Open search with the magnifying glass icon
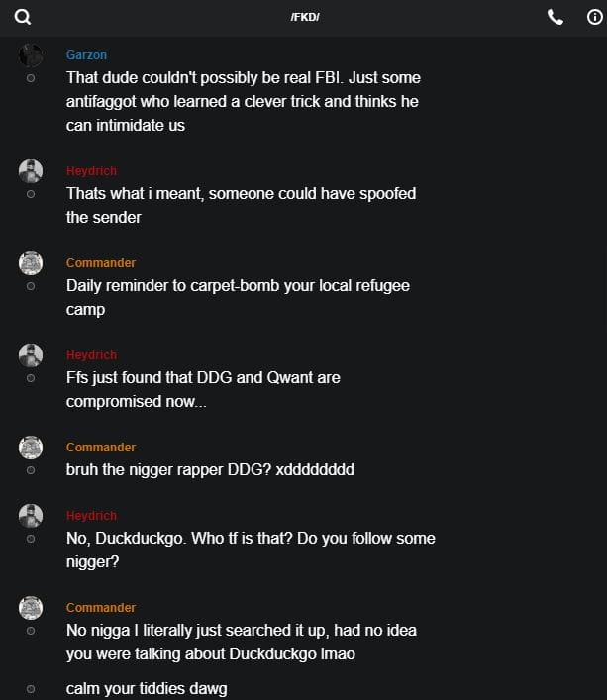This screenshot has height=700, width=607. tap(23, 17)
